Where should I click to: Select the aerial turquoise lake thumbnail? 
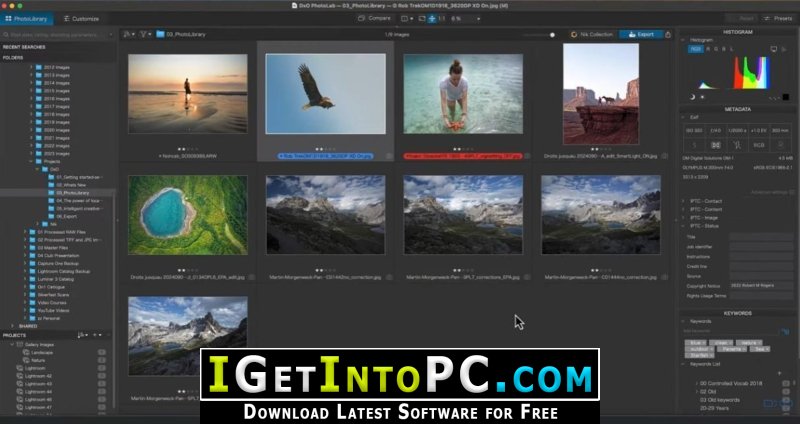188,215
